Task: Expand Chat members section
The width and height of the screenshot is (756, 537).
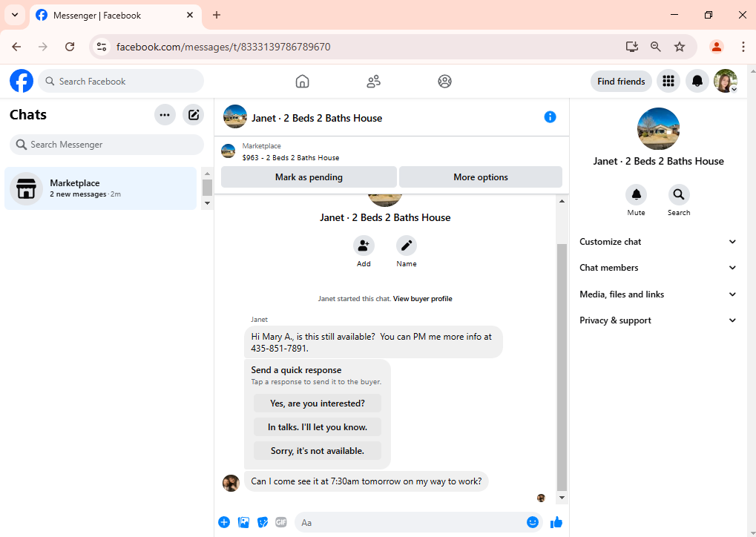Action: click(x=658, y=268)
